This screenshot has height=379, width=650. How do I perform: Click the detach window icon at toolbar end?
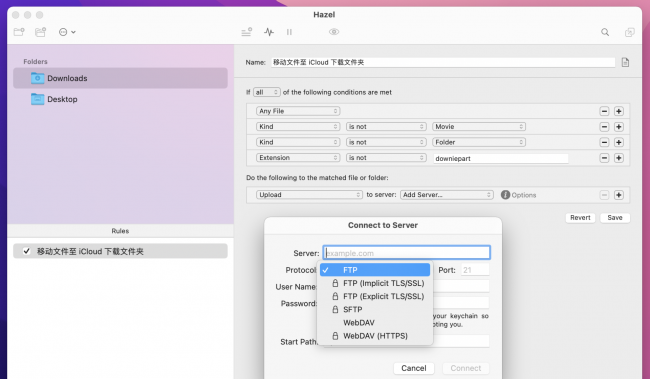pyautogui.click(x=629, y=32)
